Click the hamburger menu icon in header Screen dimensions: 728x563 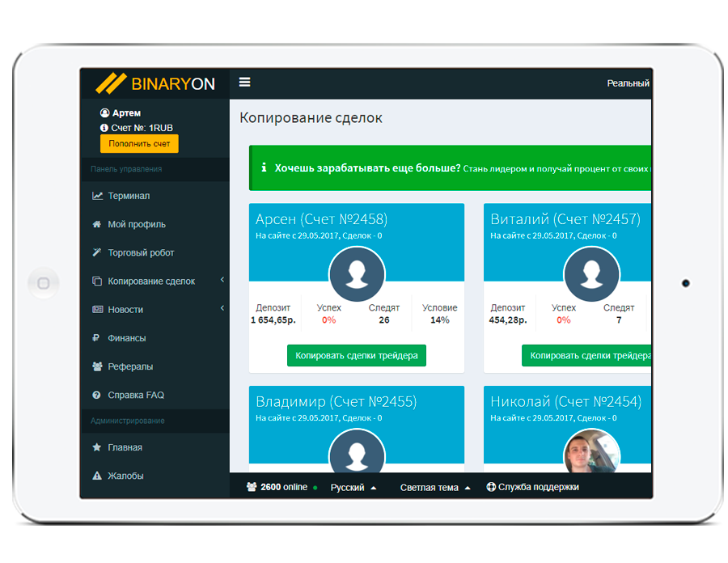[244, 83]
